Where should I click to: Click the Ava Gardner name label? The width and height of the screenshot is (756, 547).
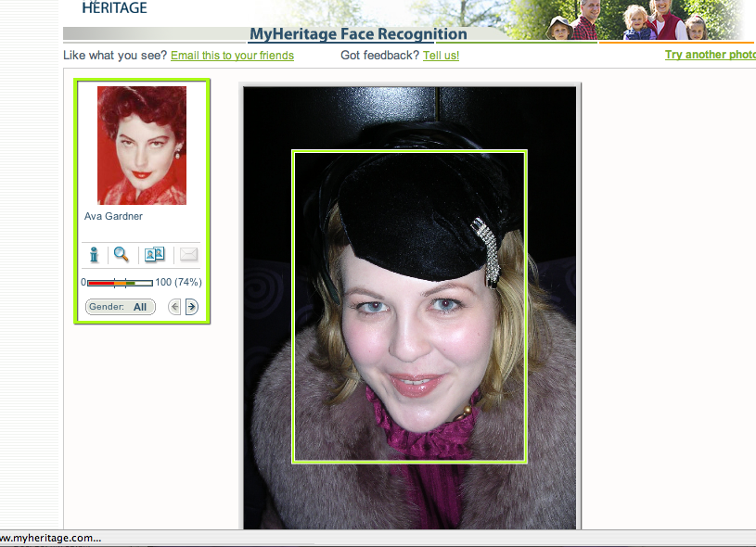(113, 217)
